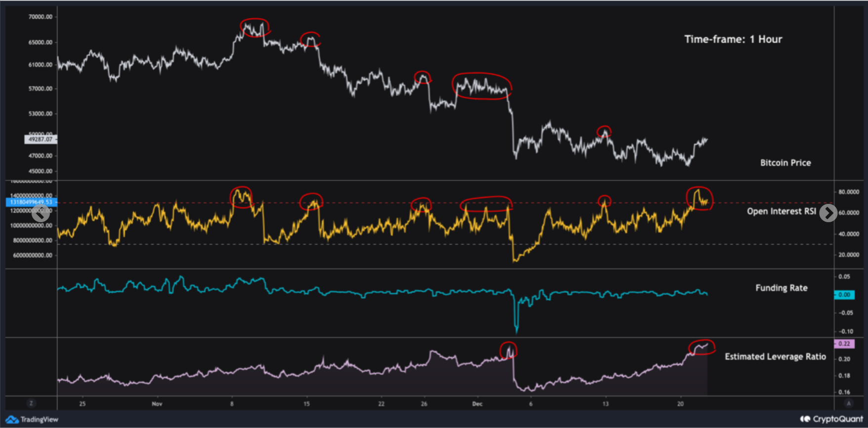
Task: Advance to the next image with the right arrow
Action: pyautogui.click(x=828, y=213)
